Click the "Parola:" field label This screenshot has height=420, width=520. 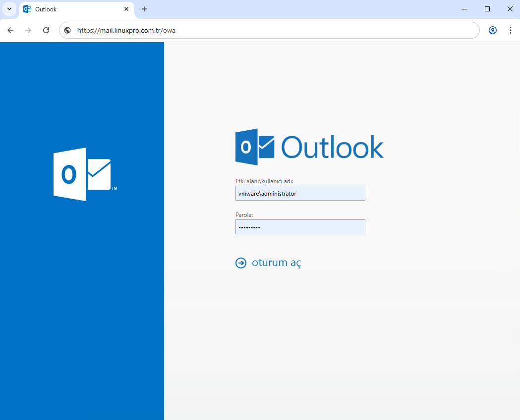(x=244, y=215)
